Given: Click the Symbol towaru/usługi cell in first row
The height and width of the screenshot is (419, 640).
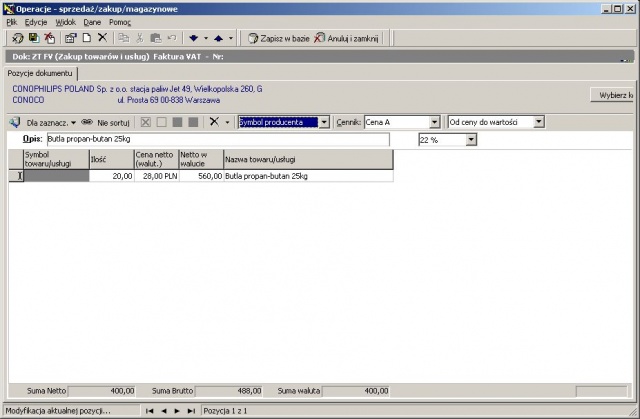Looking at the screenshot, I should [56, 176].
